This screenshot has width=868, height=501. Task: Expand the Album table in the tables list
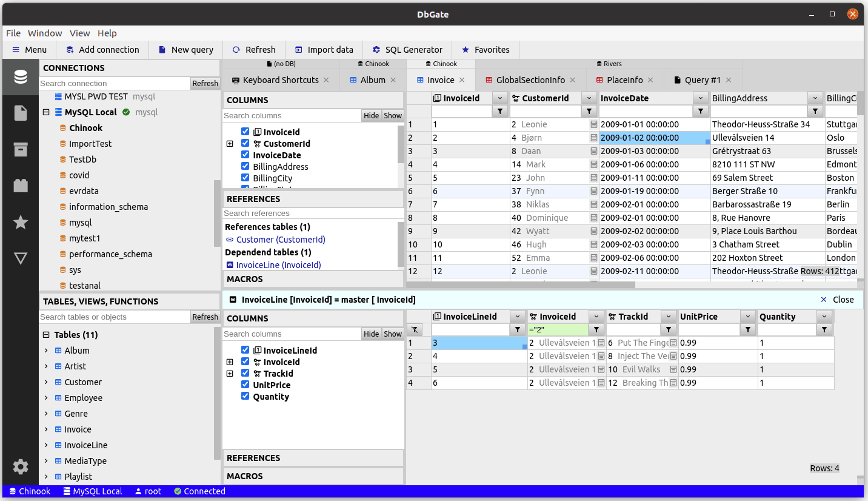click(47, 350)
